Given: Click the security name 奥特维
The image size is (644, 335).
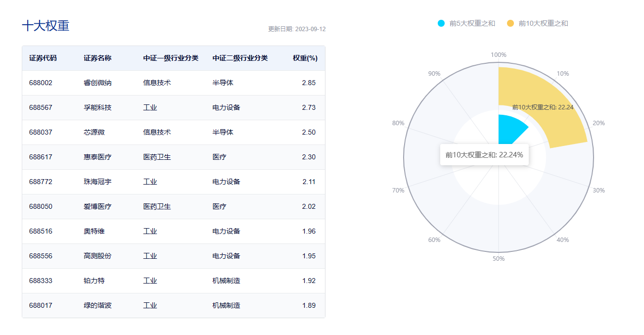Looking at the screenshot, I should [94, 231].
